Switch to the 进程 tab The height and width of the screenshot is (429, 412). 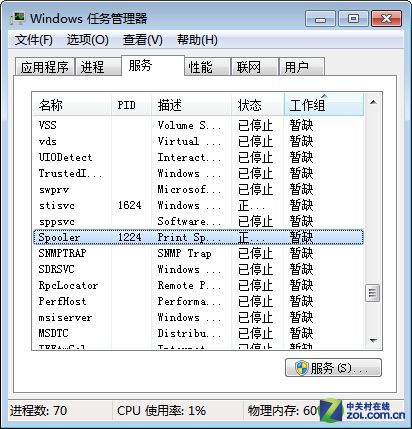click(98, 67)
